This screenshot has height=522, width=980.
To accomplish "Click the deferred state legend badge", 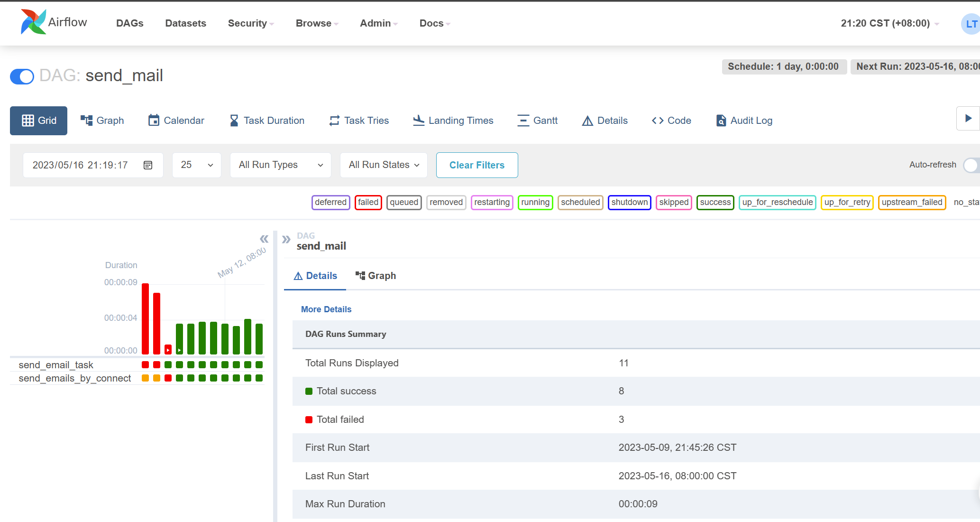I will pos(330,202).
